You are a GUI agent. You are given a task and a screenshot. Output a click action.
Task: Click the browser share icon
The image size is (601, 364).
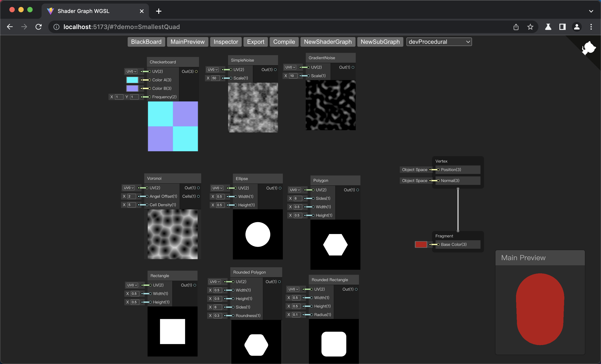click(516, 27)
